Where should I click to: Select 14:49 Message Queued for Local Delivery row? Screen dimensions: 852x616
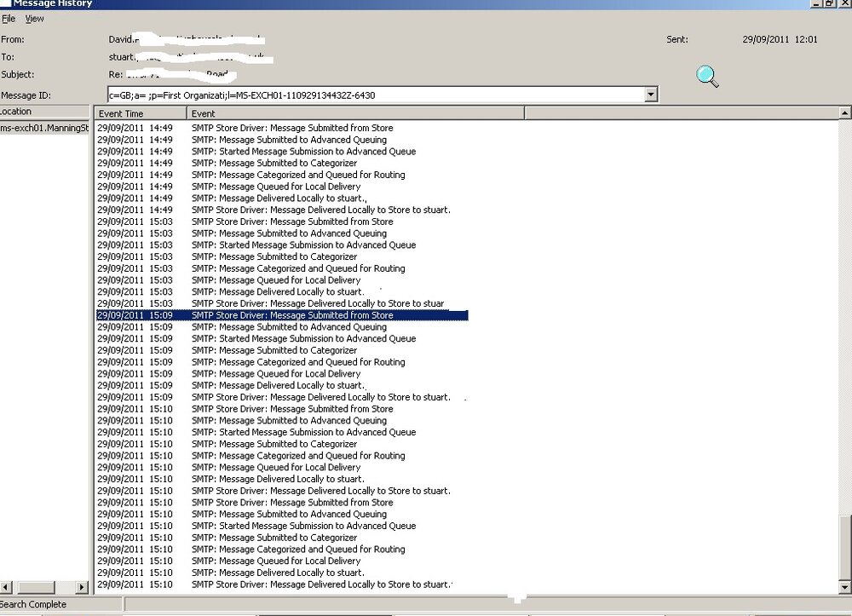(x=228, y=187)
